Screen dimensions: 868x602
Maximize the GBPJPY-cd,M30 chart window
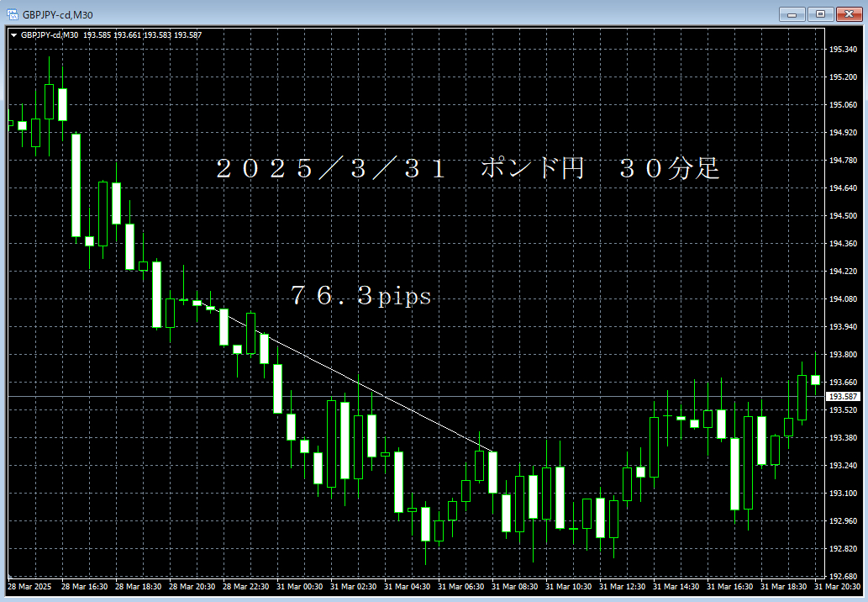coord(820,14)
